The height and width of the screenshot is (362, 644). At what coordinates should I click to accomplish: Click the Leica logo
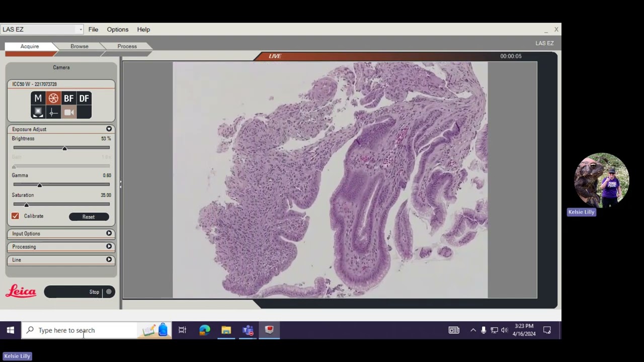coord(21,292)
